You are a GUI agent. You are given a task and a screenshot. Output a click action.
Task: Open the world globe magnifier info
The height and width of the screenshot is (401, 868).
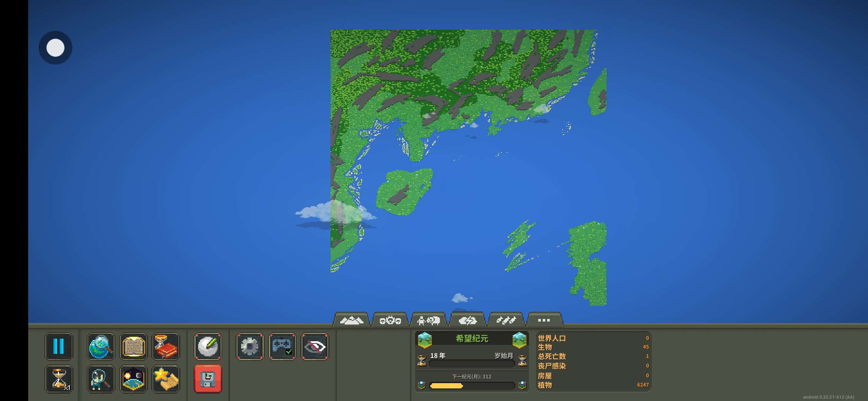101,346
